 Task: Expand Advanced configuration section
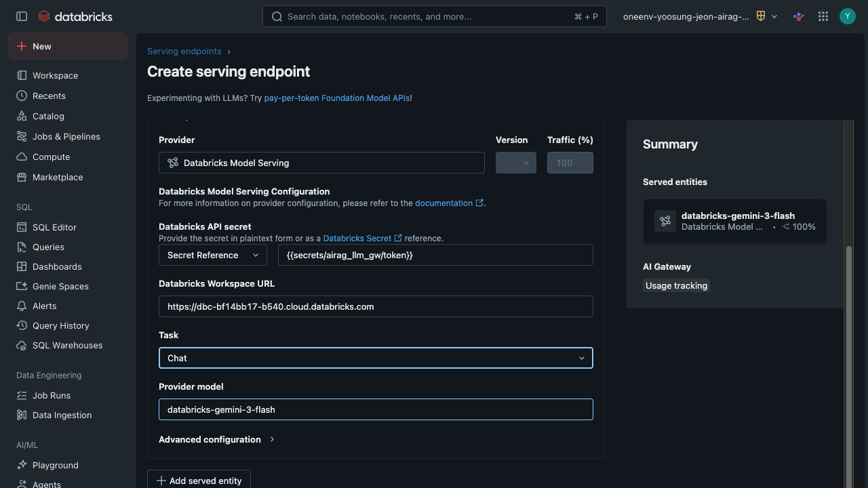click(x=217, y=439)
